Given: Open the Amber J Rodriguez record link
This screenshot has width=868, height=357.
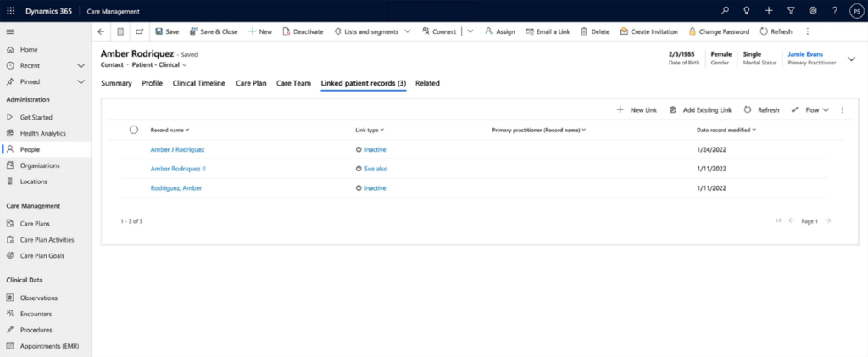Looking at the screenshot, I should click(x=177, y=149).
